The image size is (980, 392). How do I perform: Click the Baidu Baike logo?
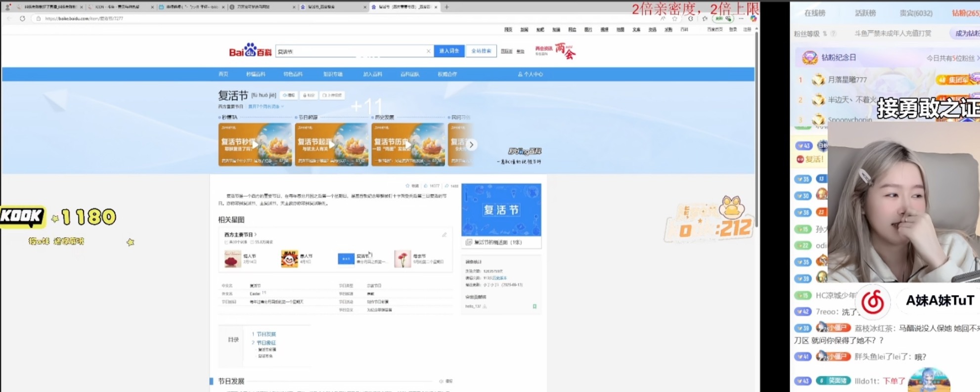coord(250,50)
